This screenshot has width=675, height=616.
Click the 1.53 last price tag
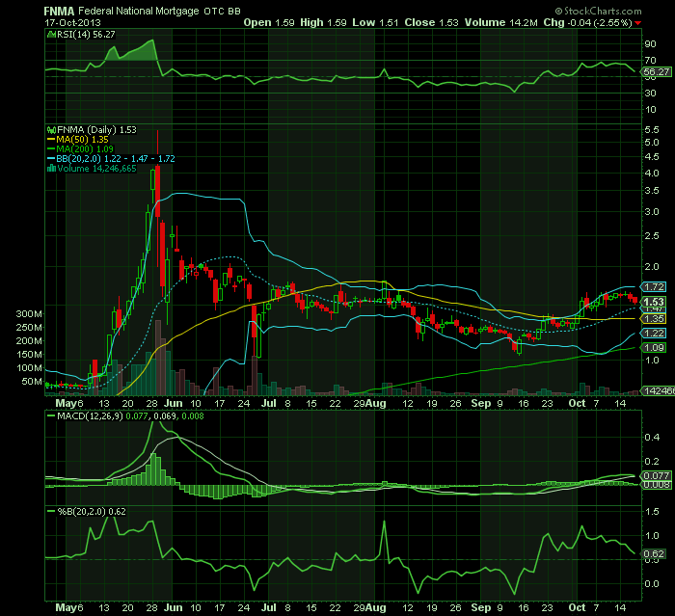pos(654,302)
